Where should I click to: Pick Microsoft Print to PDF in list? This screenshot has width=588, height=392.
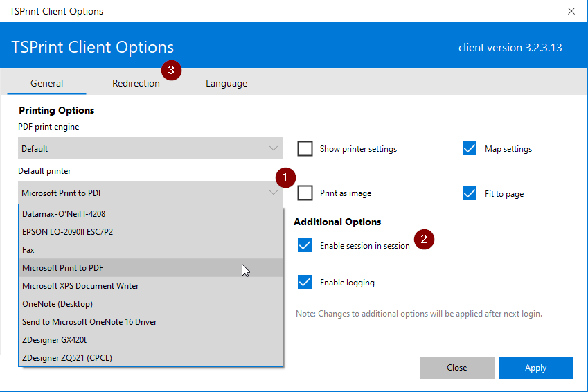[150, 268]
